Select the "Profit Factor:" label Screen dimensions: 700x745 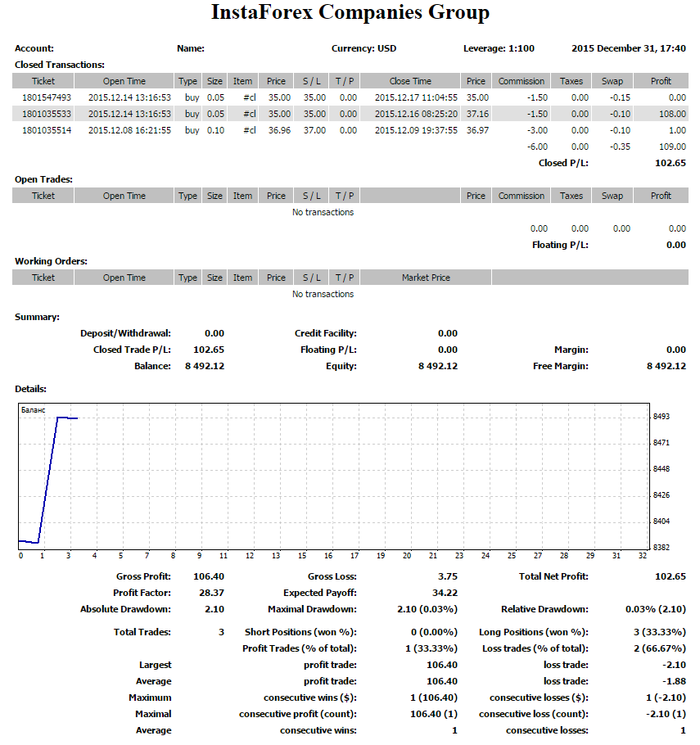(142, 593)
